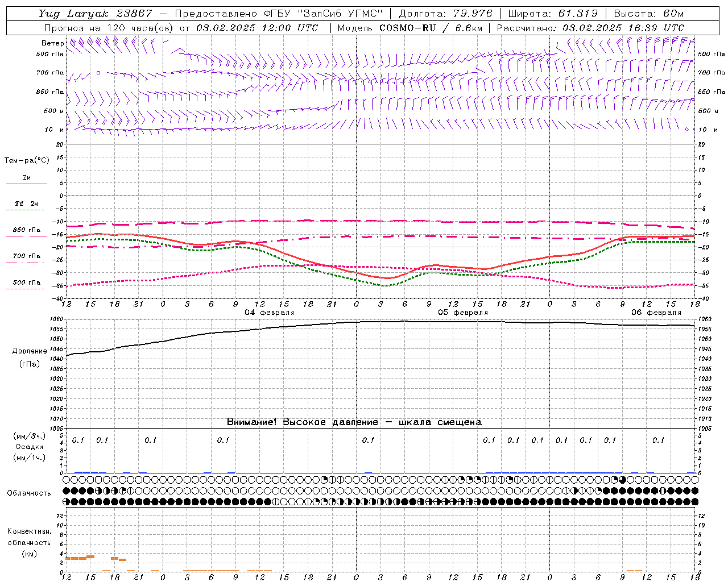Click the Широта: 61.319 value
Screen dimensions: 728x582
553,14
